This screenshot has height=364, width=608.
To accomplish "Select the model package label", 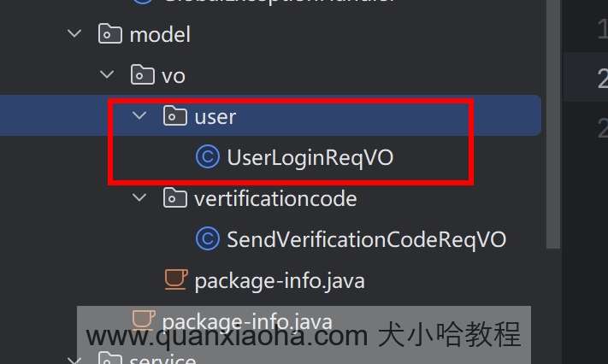I will 160,35.
